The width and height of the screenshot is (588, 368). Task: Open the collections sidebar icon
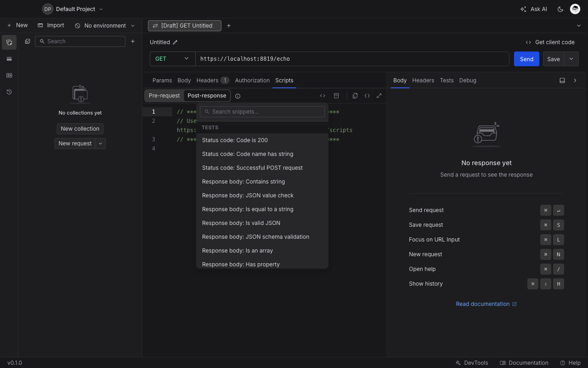point(9,42)
